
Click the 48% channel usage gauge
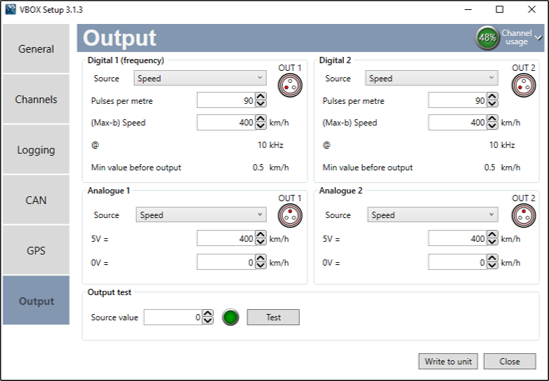click(x=487, y=37)
